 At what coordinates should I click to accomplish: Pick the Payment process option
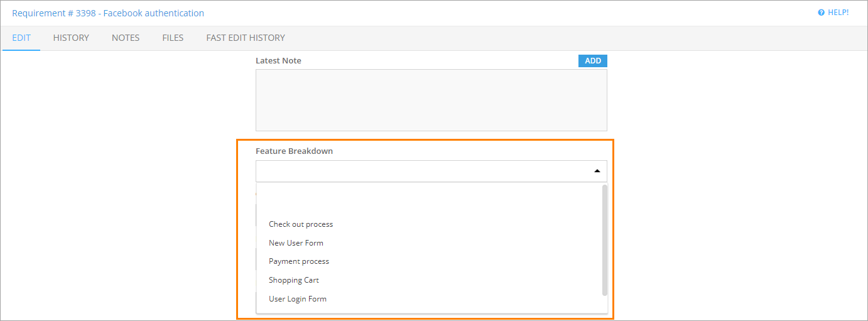click(299, 261)
